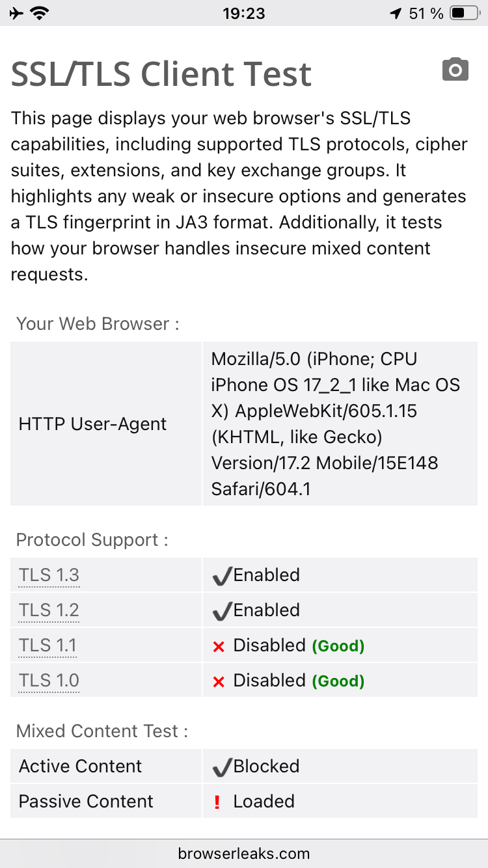Tap the 19:23 clock in status bar
This screenshot has width=488, height=868.
[x=244, y=13]
